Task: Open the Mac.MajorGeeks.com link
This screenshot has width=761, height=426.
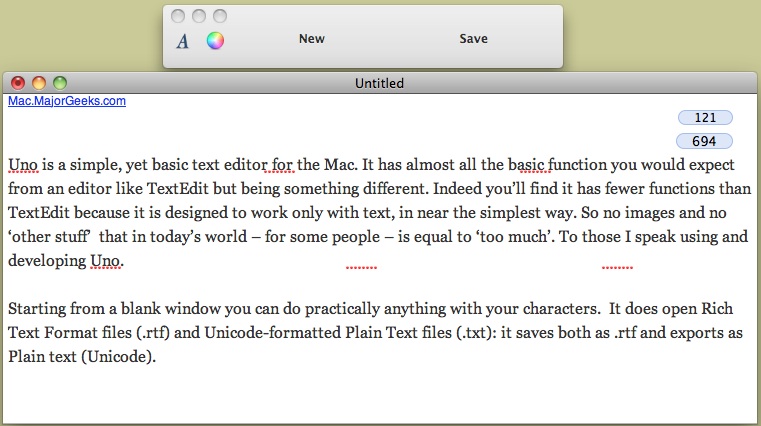Action: (67, 101)
